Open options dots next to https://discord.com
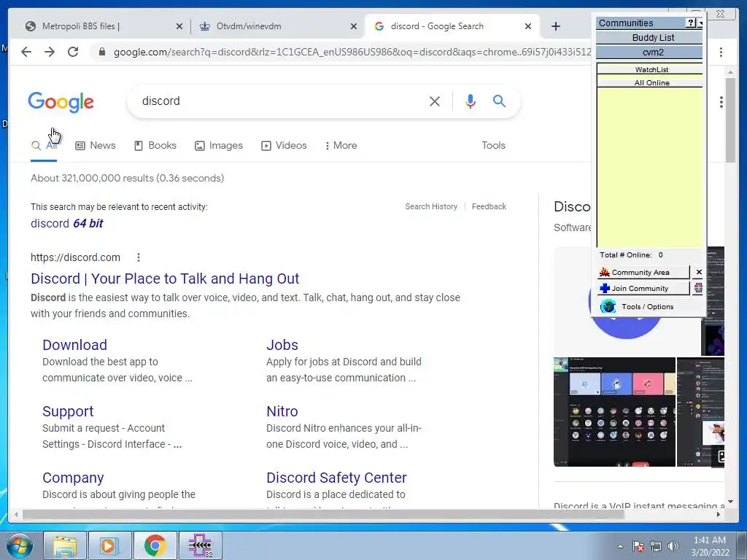The height and width of the screenshot is (560, 747). tap(138, 257)
